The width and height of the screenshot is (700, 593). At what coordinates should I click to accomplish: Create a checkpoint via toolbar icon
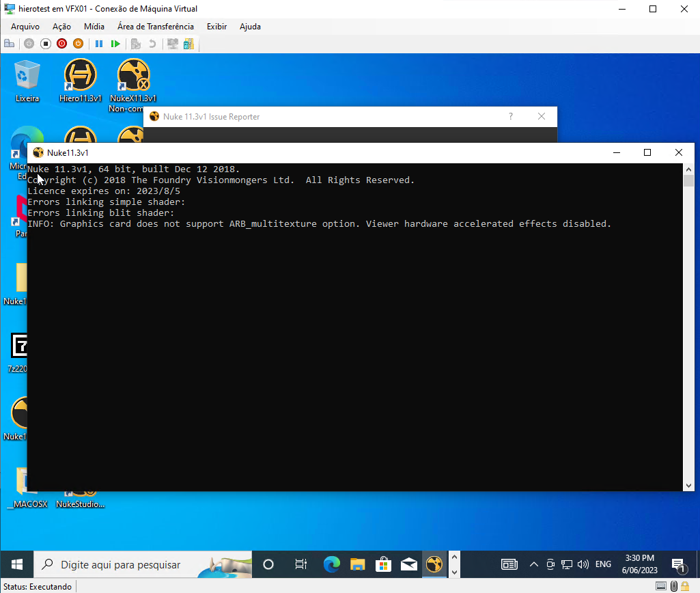136,44
